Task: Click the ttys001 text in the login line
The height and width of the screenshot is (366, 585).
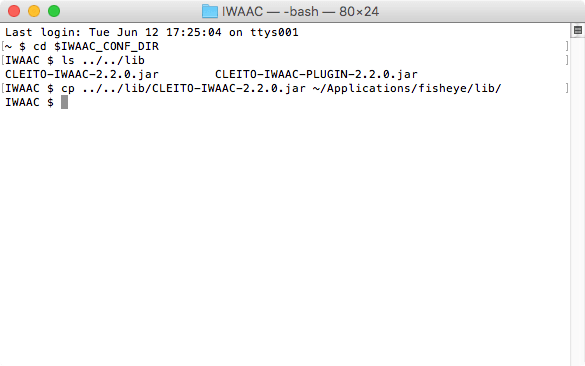Action: tap(274, 32)
